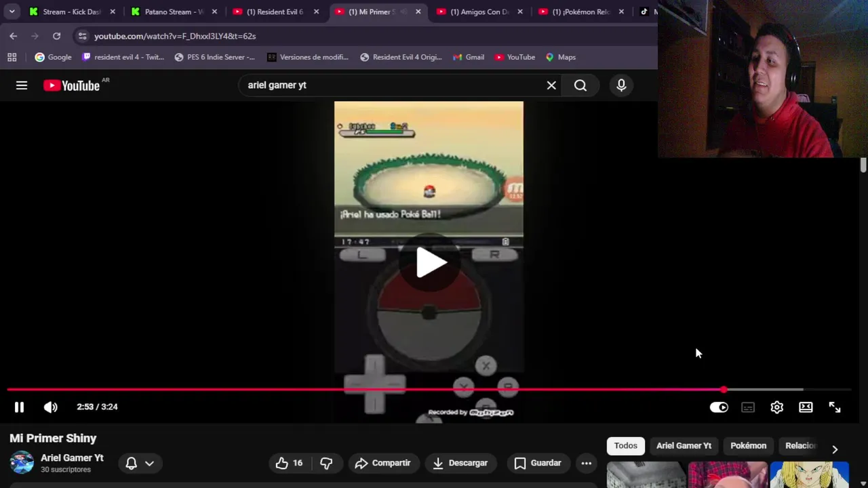Screen dimensions: 868x488
Task: Click the Mi Primer Shiny video title
Action: 53,439
